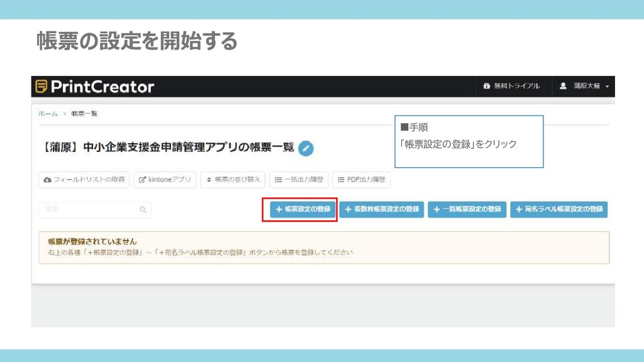Go to the ホーム breadcrumb link
This screenshot has height=362, width=644.
point(48,114)
